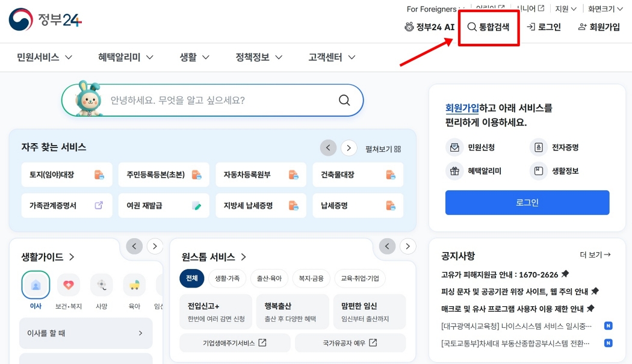
Task: Open the 정부24 home logo
Action: click(45, 19)
